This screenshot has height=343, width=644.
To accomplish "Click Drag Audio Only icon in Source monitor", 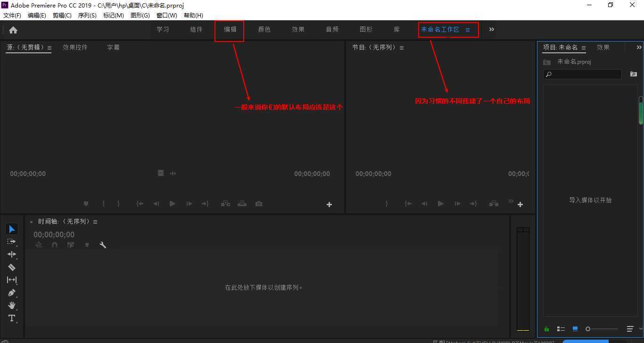I will (x=173, y=173).
